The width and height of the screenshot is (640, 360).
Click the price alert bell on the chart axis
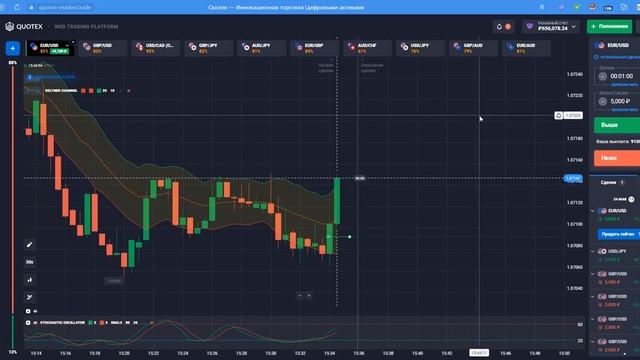pos(559,116)
